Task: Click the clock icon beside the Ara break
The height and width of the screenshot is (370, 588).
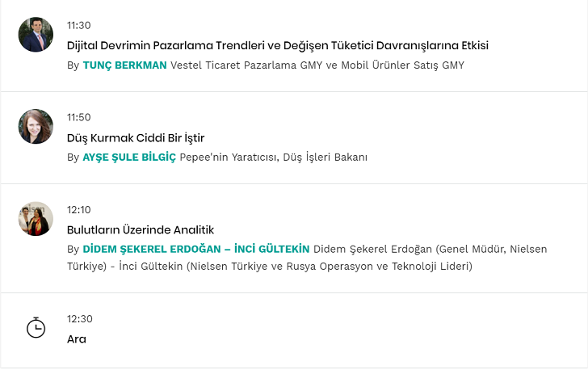Action: (x=36, y=328)
